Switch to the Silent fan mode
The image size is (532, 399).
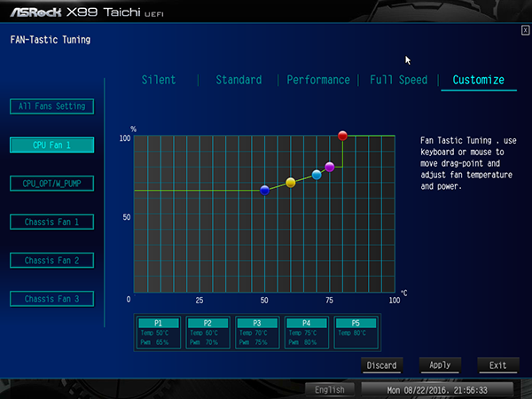coord(159,80)
